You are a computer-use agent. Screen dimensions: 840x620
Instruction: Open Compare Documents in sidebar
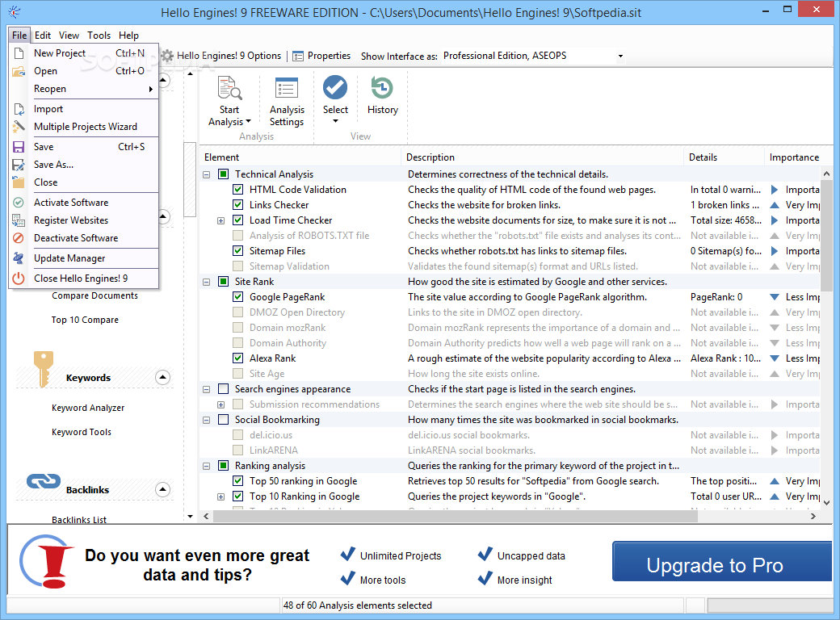[x=94, y=295]
